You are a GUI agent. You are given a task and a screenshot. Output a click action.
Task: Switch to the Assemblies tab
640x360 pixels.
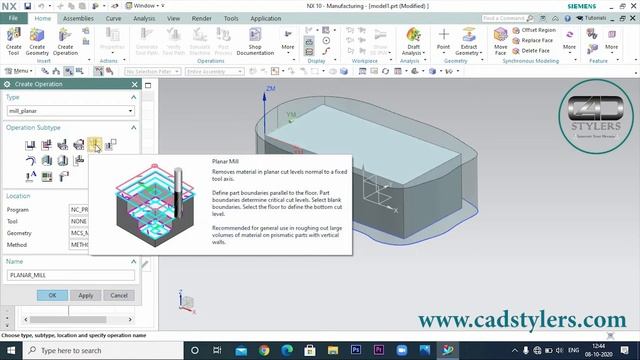point(78,18)
